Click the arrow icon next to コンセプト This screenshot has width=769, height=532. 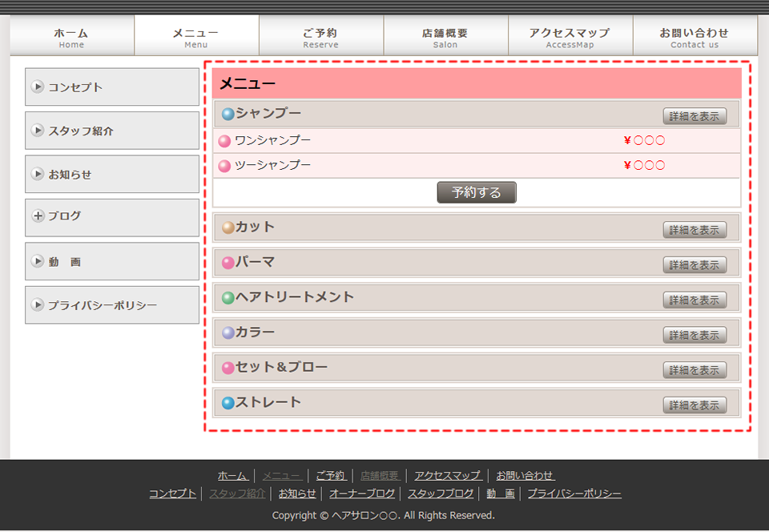click(38, 87)
